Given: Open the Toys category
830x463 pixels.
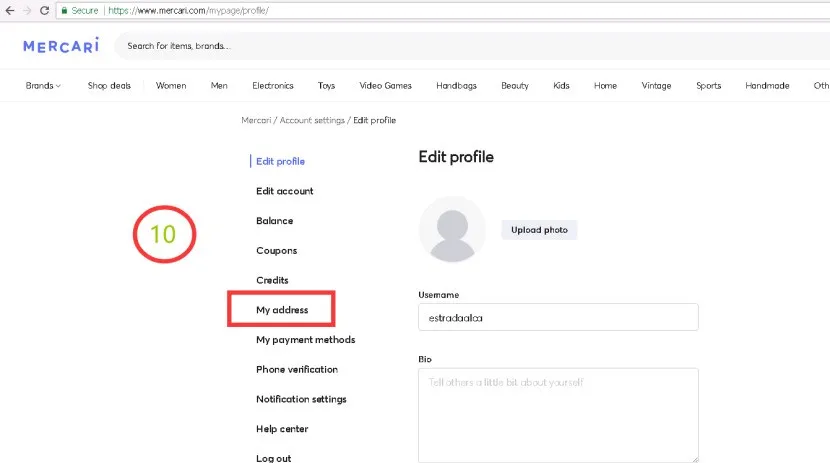Looking at the screenshot, I should (327, 86).
